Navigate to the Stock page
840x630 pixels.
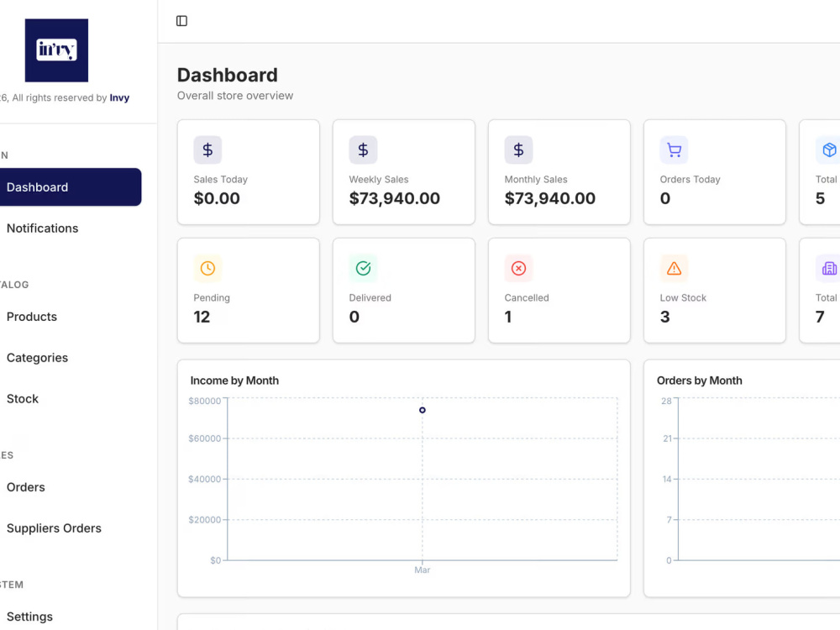click(x=23, y=398)
